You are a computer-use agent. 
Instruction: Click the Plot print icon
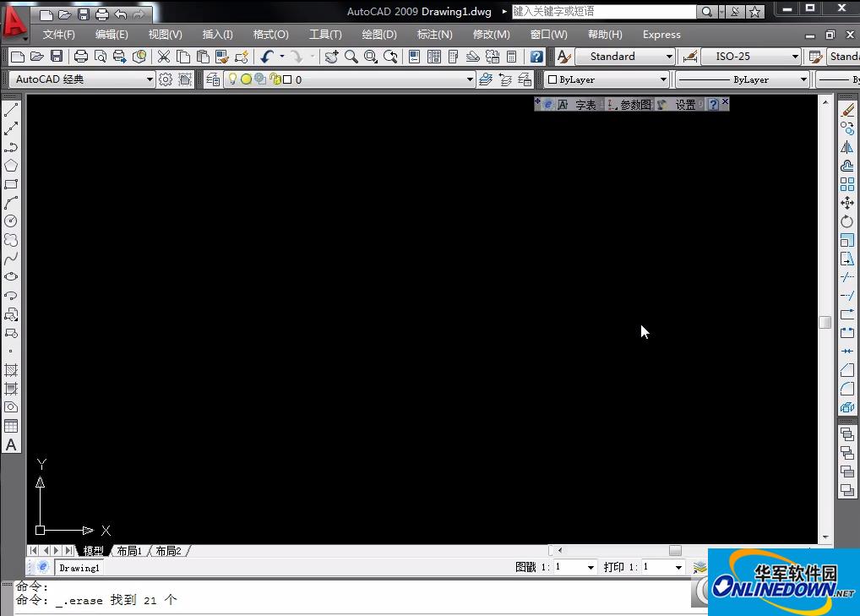[x=80, y=56]
